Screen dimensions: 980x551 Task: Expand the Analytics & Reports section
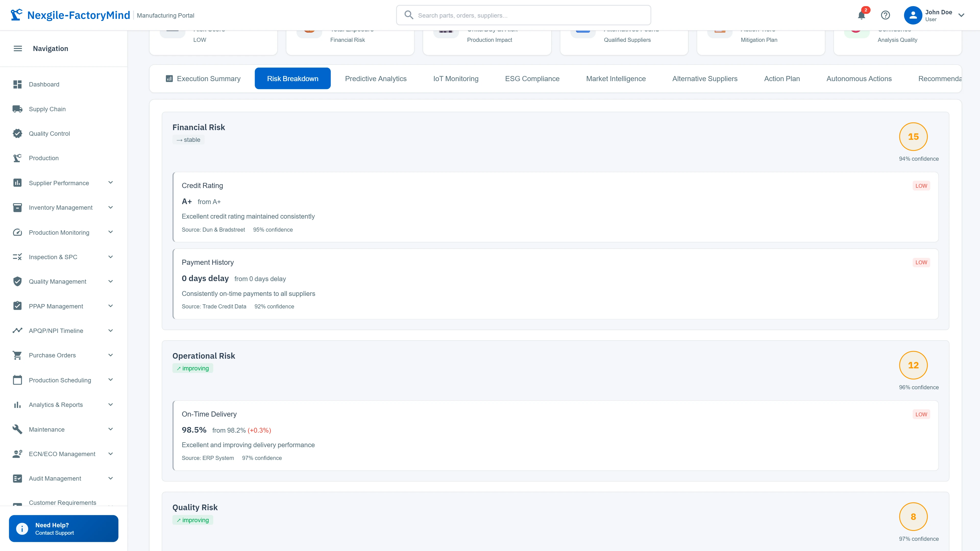coord(110,405)
